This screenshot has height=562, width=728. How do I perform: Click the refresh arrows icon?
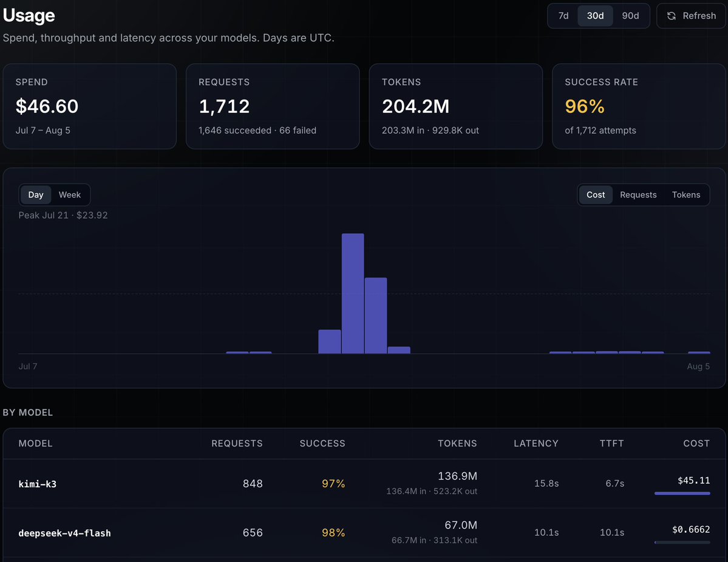tap(672, 16)
